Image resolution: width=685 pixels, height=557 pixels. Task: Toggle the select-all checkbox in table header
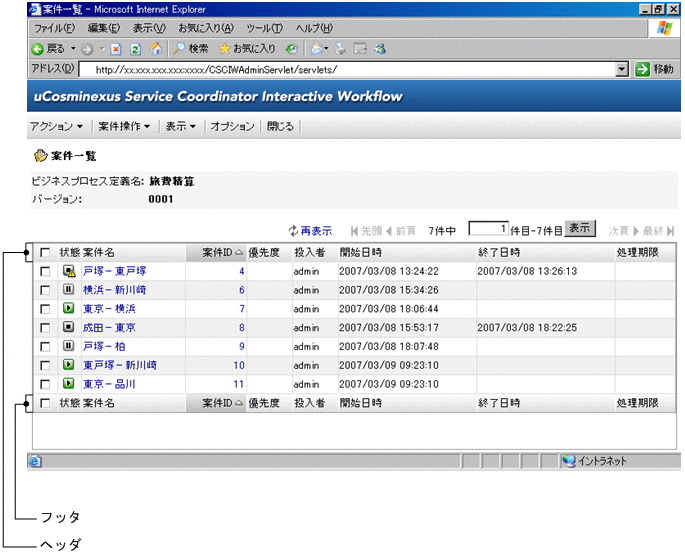pyautogui.click(x=45, y=252)
